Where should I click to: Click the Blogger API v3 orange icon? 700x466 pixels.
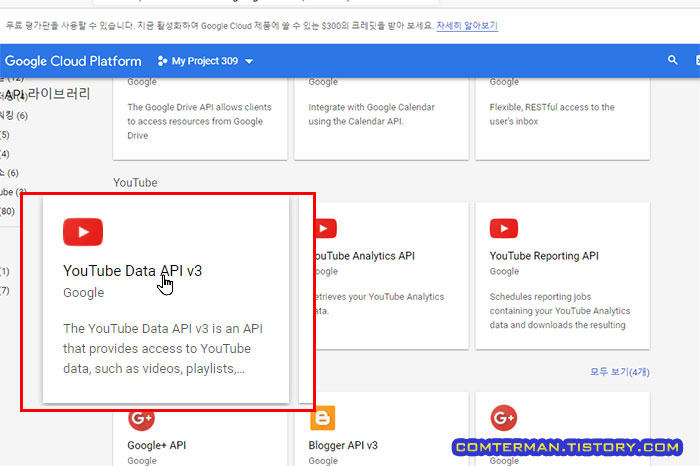(322, 418)
